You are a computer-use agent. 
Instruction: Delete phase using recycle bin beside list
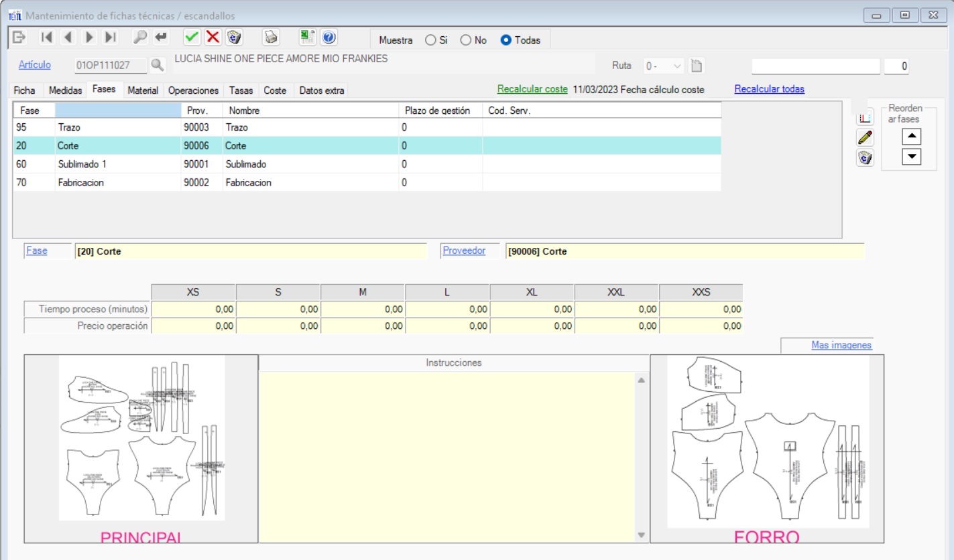coord(865,157)
